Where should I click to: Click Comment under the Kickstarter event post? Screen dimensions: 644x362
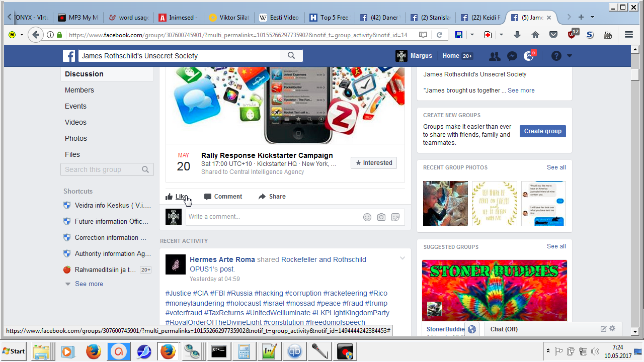(223, 197)
